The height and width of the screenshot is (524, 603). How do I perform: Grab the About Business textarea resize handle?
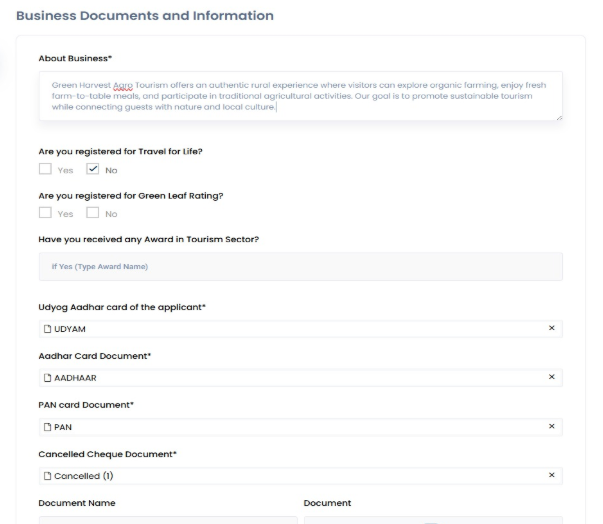point(559,118)
